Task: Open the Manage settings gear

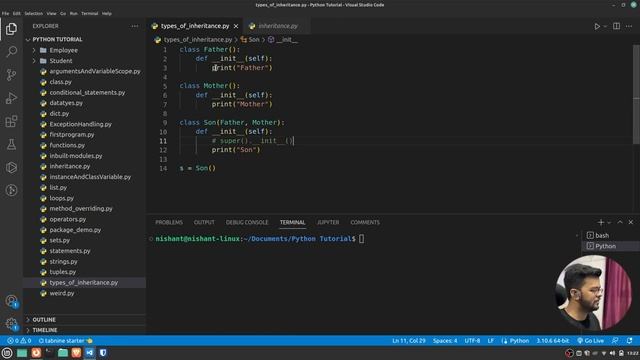Action: click(11, 324)
